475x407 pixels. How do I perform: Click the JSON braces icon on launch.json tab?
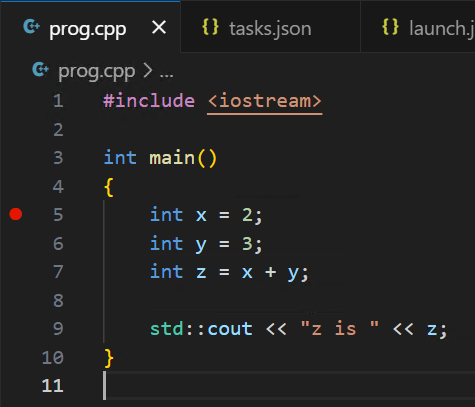pyautogui.click(x=390, y=27)
